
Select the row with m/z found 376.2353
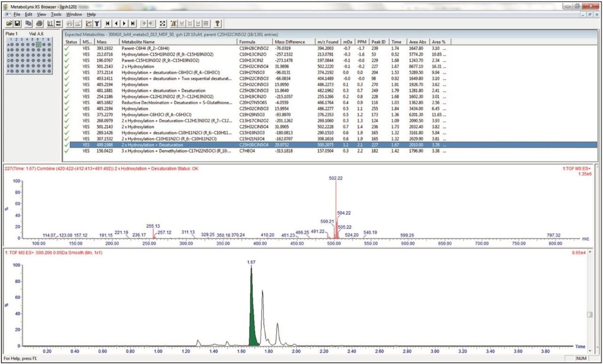point(330,114)
